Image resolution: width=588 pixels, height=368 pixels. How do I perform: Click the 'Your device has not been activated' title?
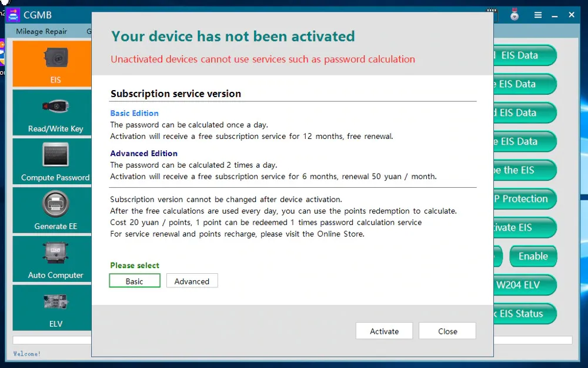coord(233,36)
